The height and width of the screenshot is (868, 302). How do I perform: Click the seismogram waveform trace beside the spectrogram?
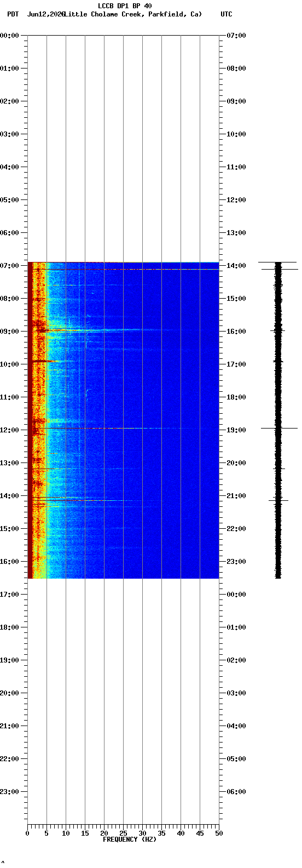click(278, 420)
